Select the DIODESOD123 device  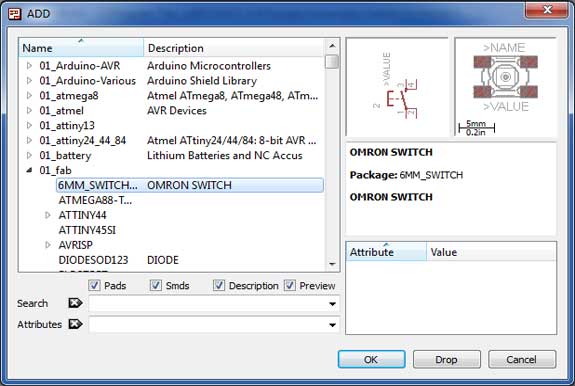tap(94, 260)
